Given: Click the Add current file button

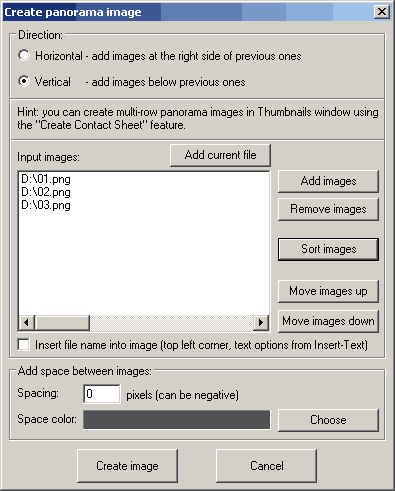Looking at the screenshot, I should pos(220,155).
